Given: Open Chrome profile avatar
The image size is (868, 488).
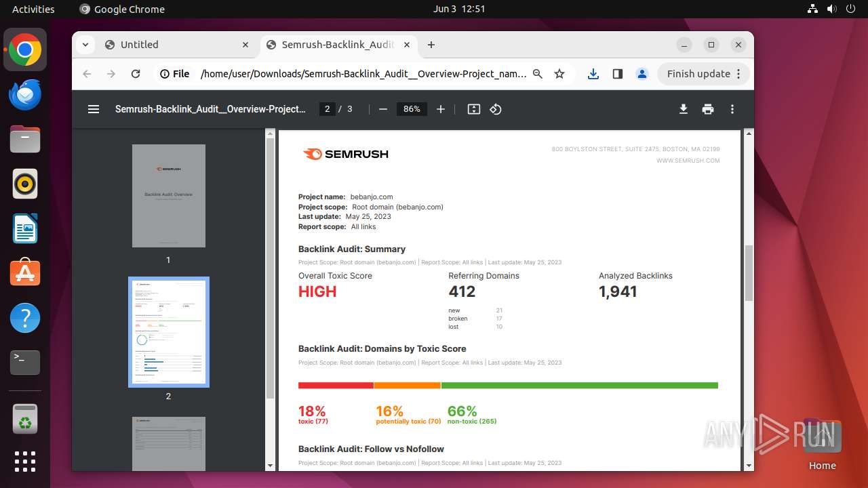Looking at the screenshot, I should tap(642, 74).
